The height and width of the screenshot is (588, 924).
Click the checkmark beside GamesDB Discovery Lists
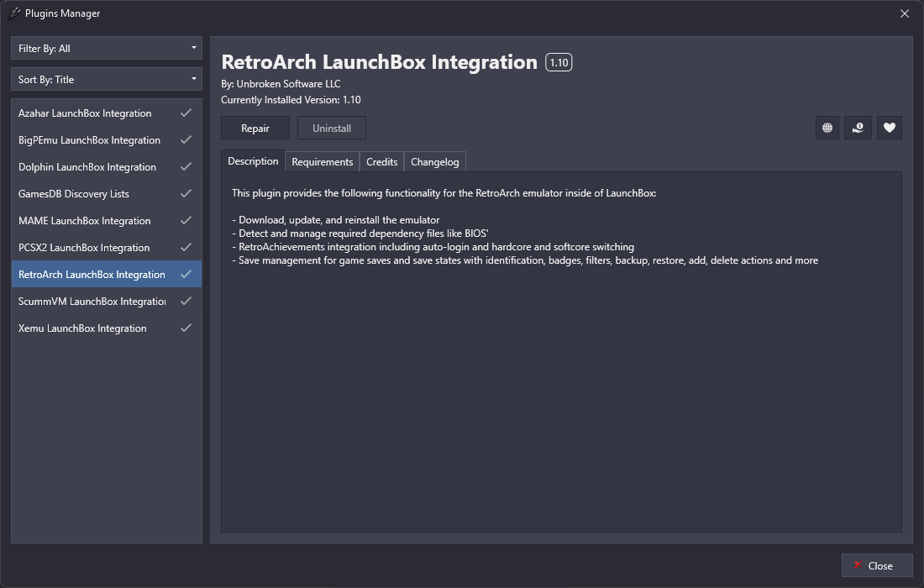[x=186, y=194]
